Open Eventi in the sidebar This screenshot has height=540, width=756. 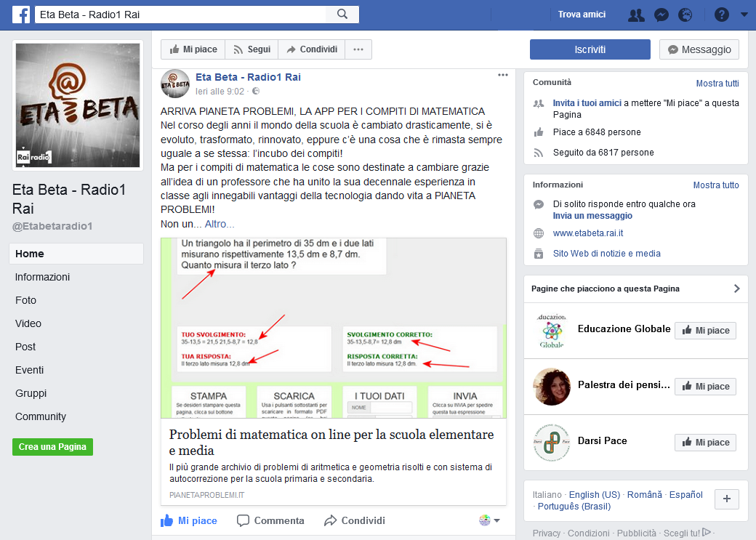click(29, 370)
